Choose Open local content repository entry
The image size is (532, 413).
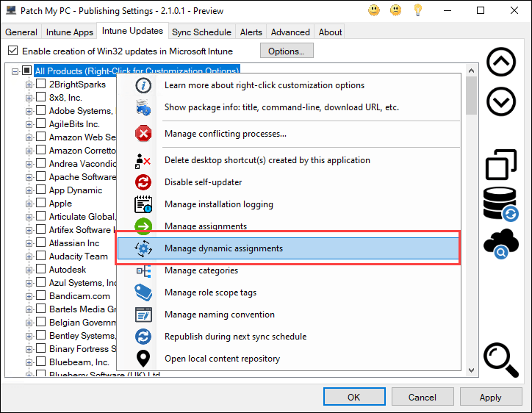point(288,359)
